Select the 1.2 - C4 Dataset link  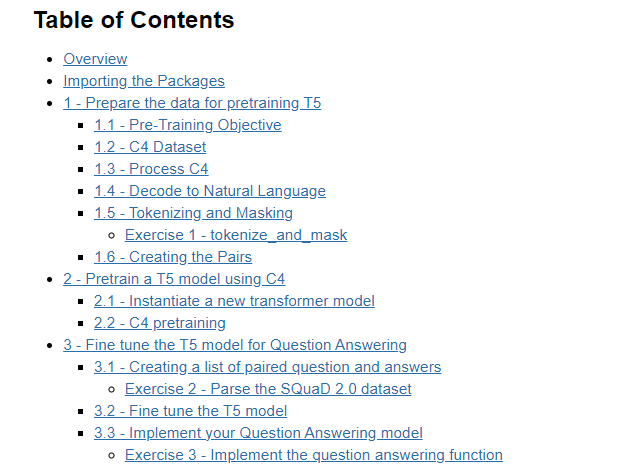[x=150, y=147]
